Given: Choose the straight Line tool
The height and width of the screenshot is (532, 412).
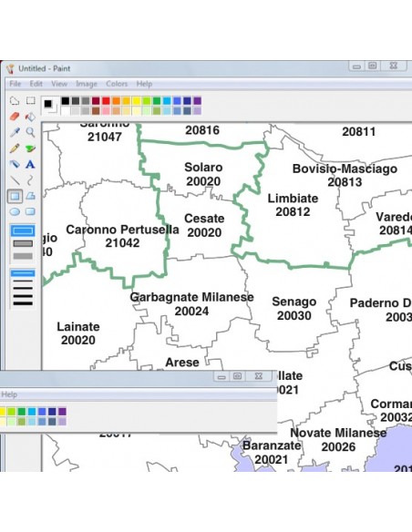Looking at the screenshot, I should coord(15,180).
